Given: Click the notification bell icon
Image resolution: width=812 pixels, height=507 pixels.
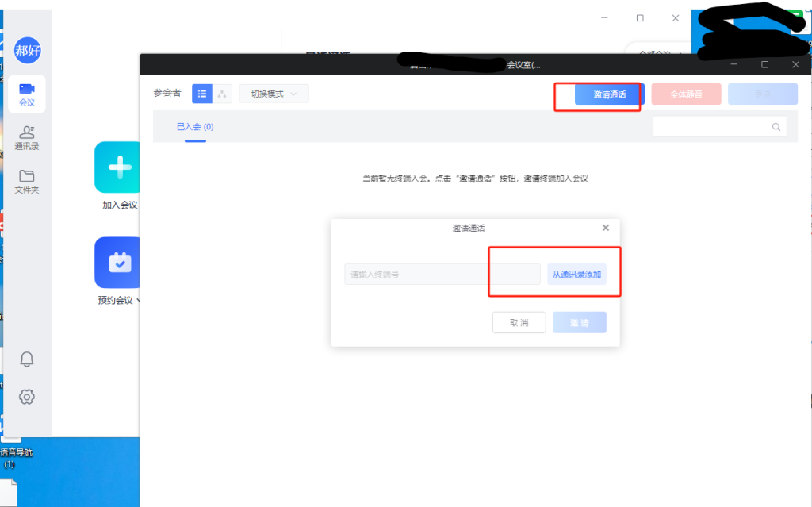Looking at the screenshot, I should 27,359.
